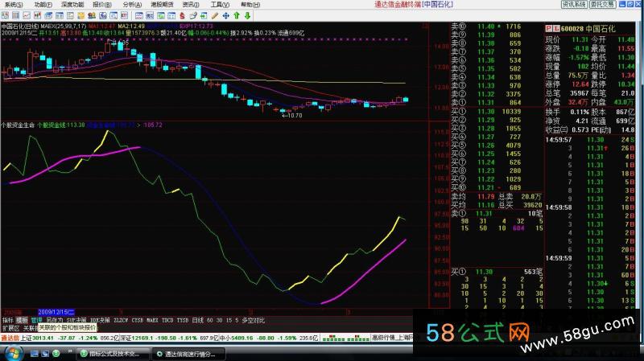Screen dimensions: 644x361
Task: Select the 30 minute period tab
Action: pos(219,320)
